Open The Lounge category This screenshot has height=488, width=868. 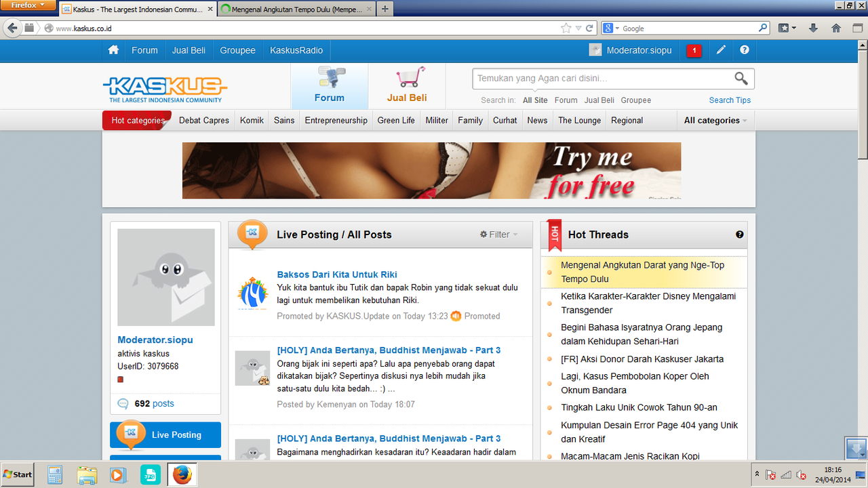pyautogui.click(x=580, y=121)
